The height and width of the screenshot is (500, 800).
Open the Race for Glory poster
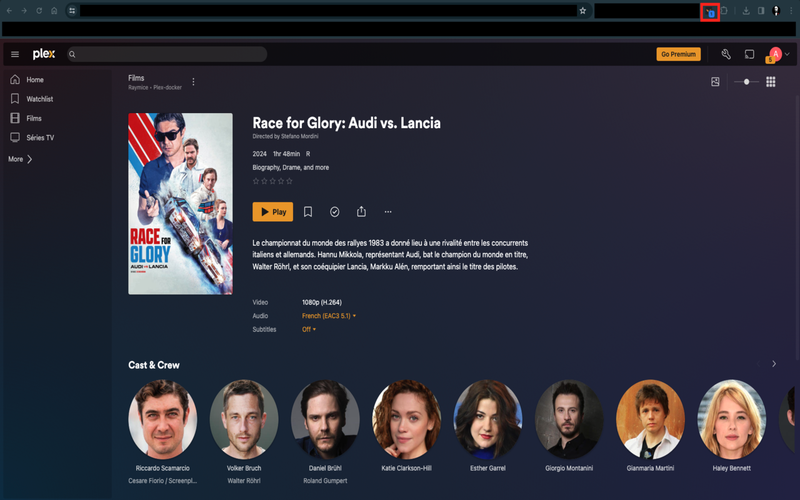click(181, 204)
